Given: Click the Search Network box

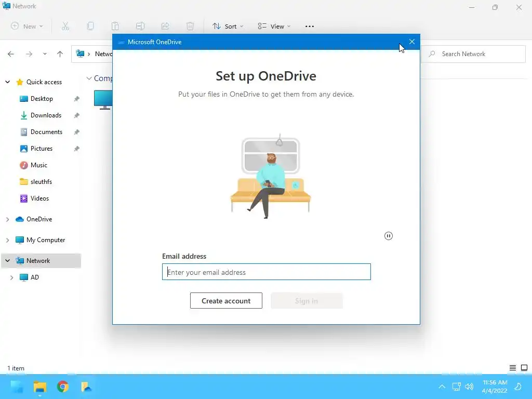Looking at the screenshot, I should [x=473, y=54].
